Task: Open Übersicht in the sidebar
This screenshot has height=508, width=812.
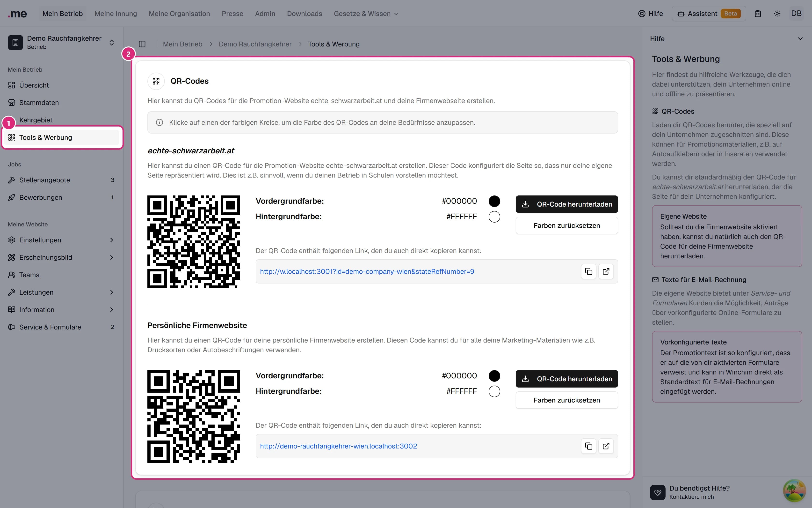Action: pyautogui.click(x=61, y=85)
